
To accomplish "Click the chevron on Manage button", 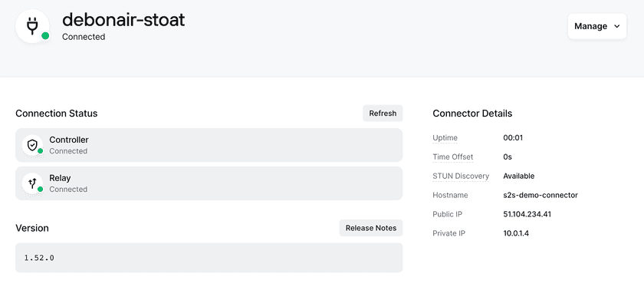I will (616, 26).
